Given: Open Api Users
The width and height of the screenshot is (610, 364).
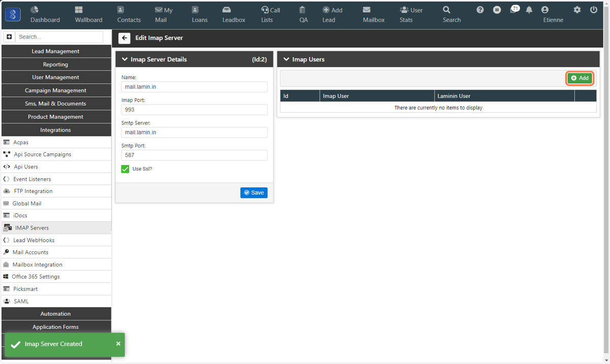Looking at the screenshot, I should 56,167.
